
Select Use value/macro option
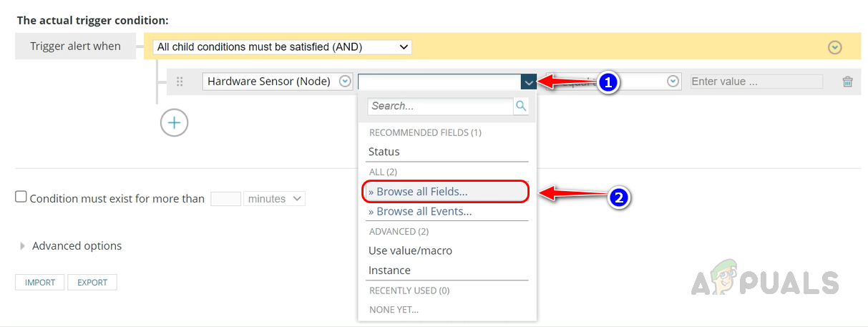410,250
